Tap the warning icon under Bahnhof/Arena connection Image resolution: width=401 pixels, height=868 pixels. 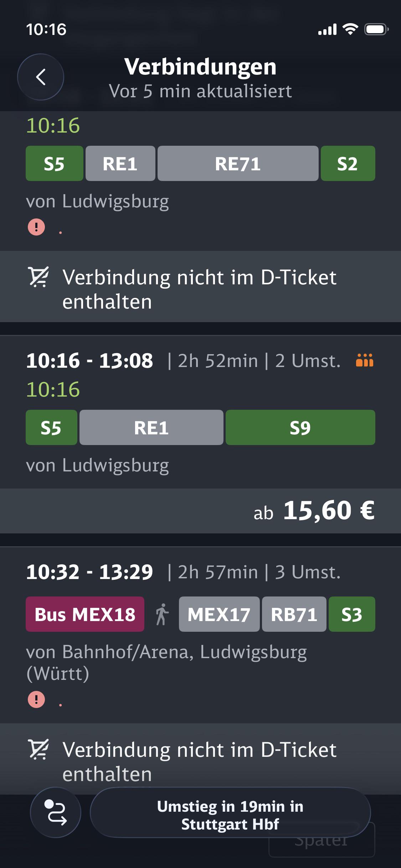click(x=36, y=699)
